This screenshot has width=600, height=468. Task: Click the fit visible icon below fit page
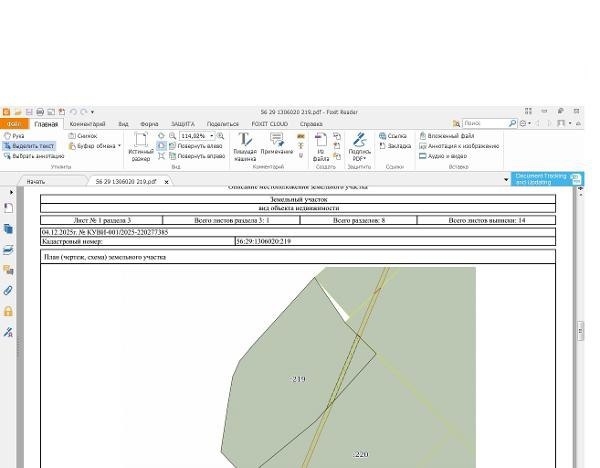pos(161,156)
